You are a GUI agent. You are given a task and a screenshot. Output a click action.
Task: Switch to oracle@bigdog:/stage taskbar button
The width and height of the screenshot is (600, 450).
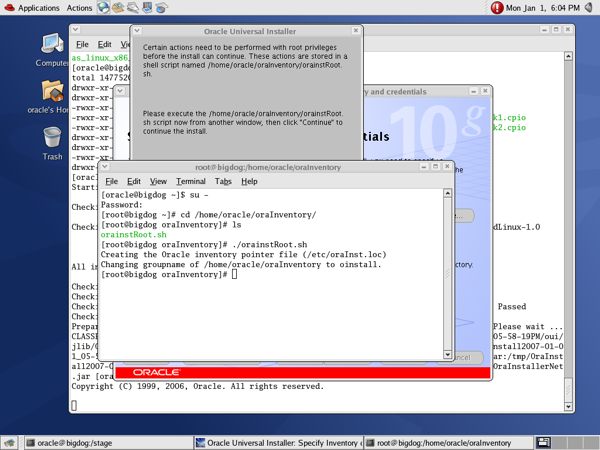[x=105, y=442]
